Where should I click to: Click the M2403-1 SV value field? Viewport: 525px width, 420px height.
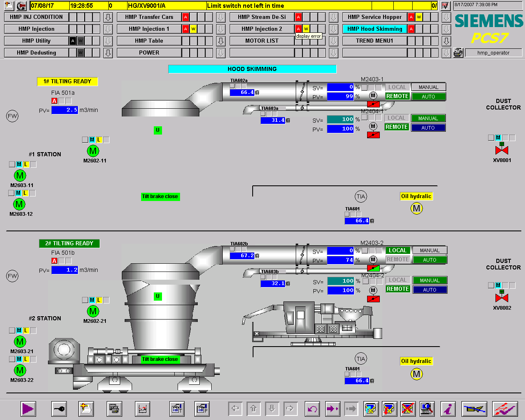[340, 87]
